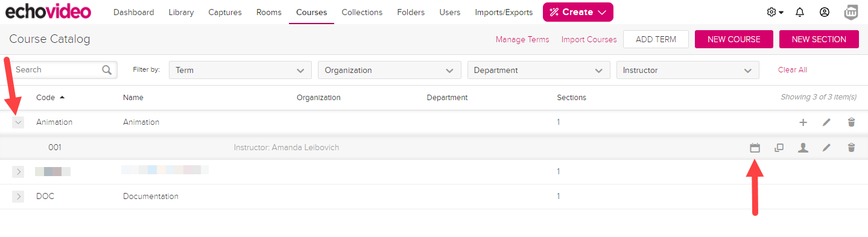Click the institution shield icon
Viewport: 868px width, 237px height.
[x=852, y=12]
